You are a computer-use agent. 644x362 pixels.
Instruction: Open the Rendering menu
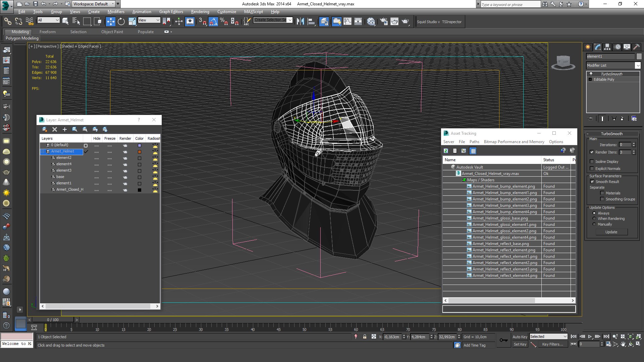click(200, 12)
